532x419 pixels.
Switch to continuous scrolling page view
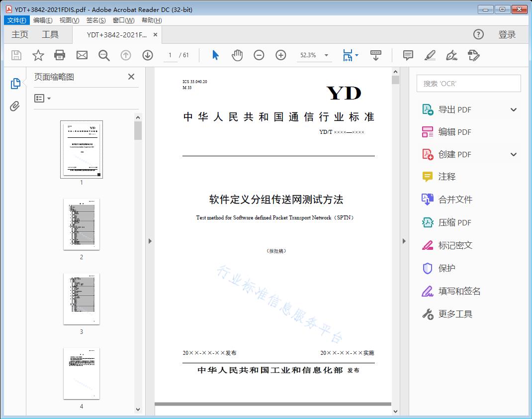[x=375, y=55]
